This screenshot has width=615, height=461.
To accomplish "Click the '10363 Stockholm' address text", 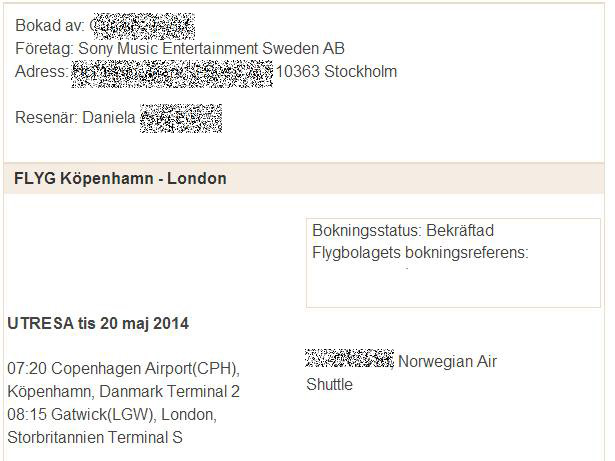I will [337, 72].
